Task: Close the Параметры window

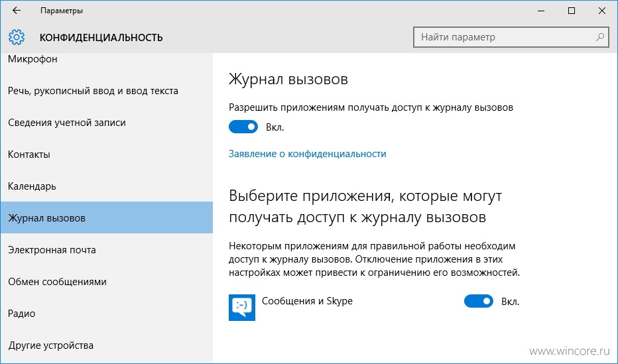Action: coord(602,11)
